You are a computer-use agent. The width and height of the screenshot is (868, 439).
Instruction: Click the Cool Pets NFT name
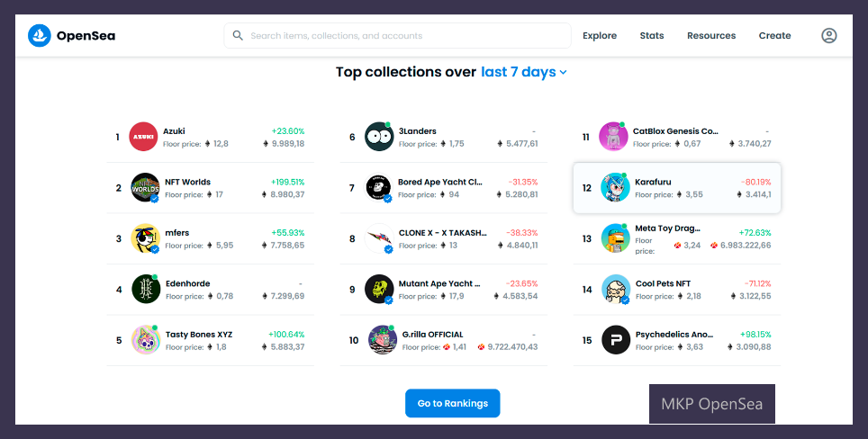coord(664,283)
